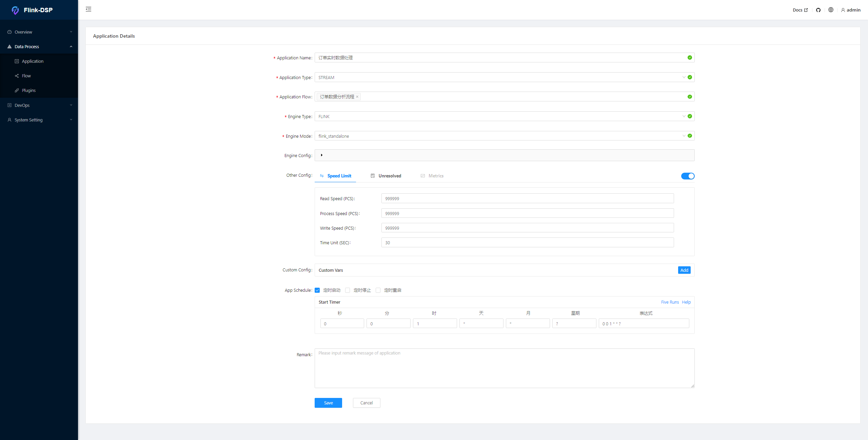Screen dimensions: 868x440
Task: Open the Plugins sidebar item
Action: pos(28,90)
